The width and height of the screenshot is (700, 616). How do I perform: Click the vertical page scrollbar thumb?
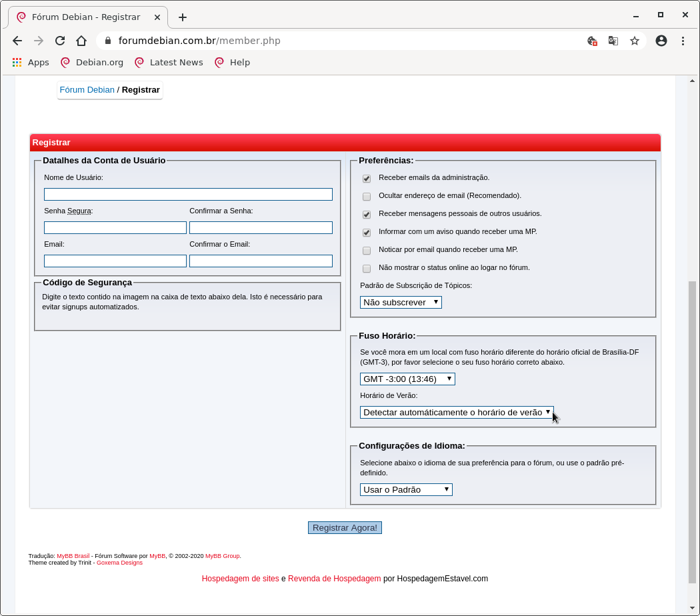click(x=692, y=432)
